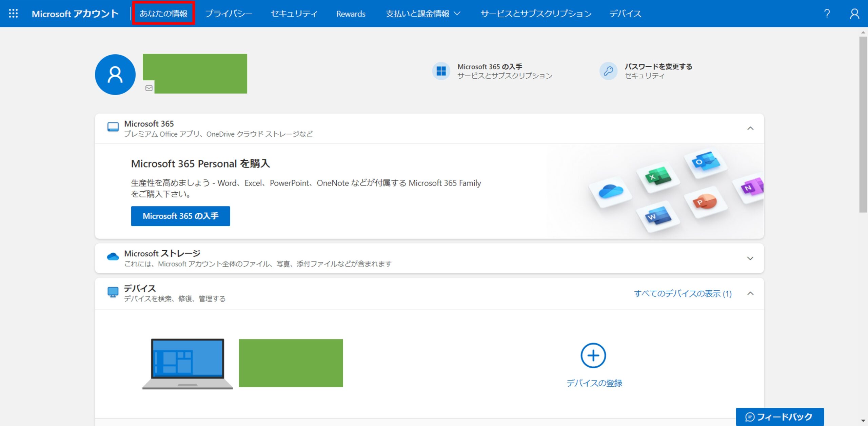Viewport: 868px width, 426px height.
Task: Open the 支払いと課金情報 dropdown menu
Action: [x=423, y=14]
